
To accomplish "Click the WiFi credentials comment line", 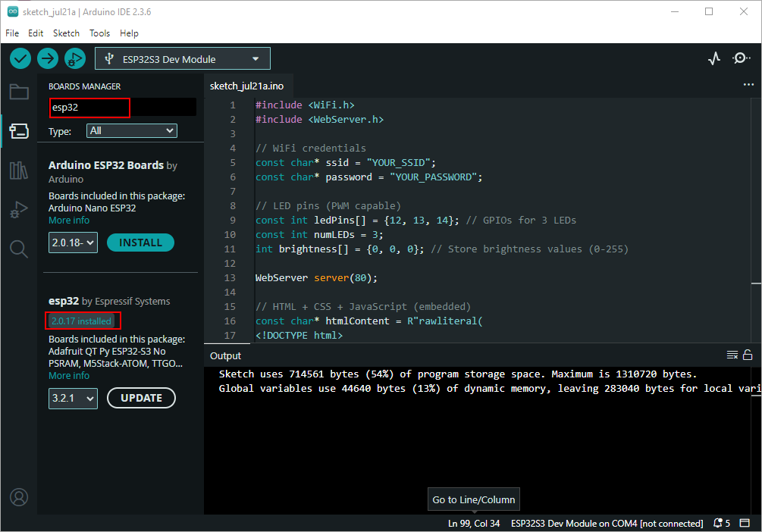I will click(x=311, y=149).
